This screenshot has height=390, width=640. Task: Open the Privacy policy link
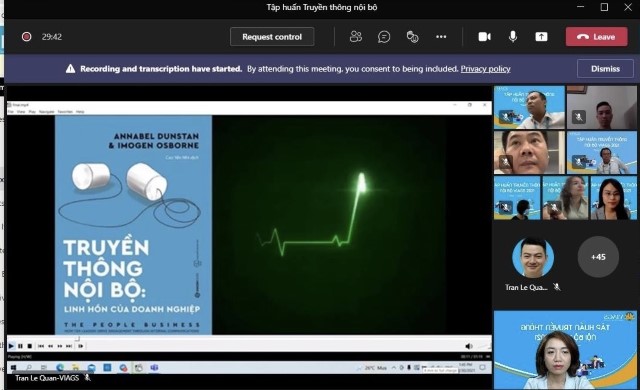point(485,69)
